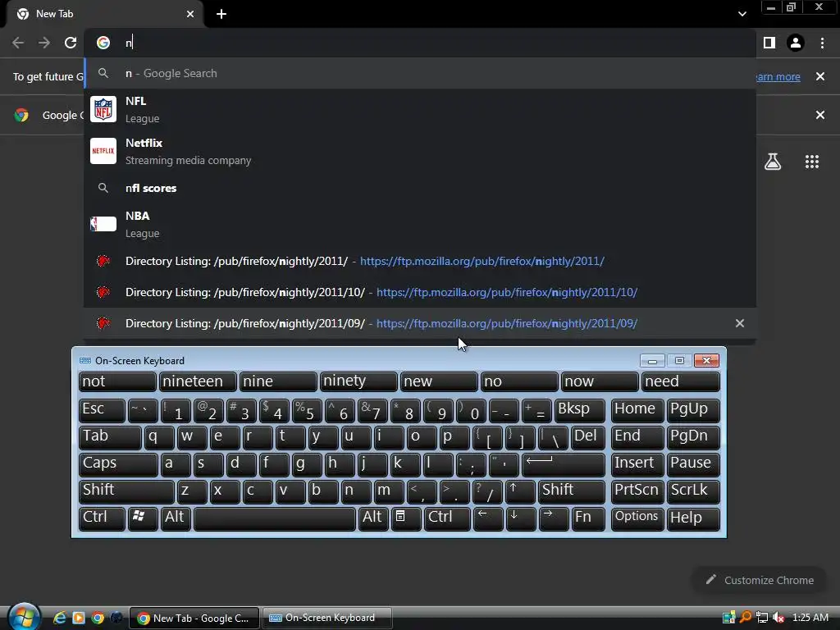Viewport: 840px width, 630px height.
Task: Toggle the Fn key on On-Screen Keyboard
Action: coord(587,518)
